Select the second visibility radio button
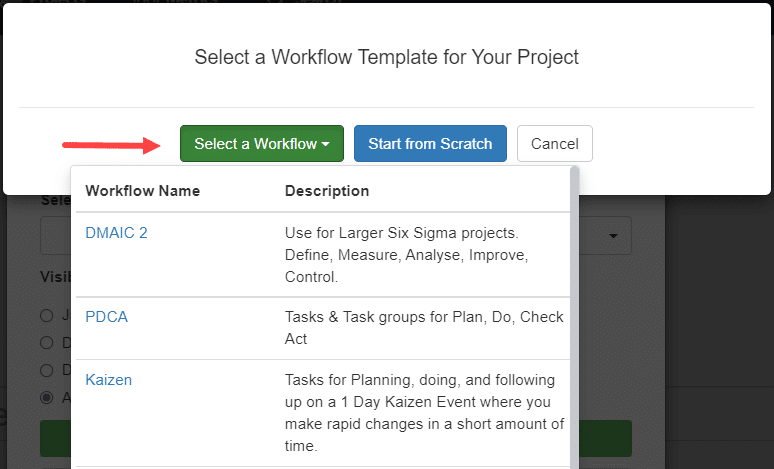This screenshot has width=774, height=469. 47,343
